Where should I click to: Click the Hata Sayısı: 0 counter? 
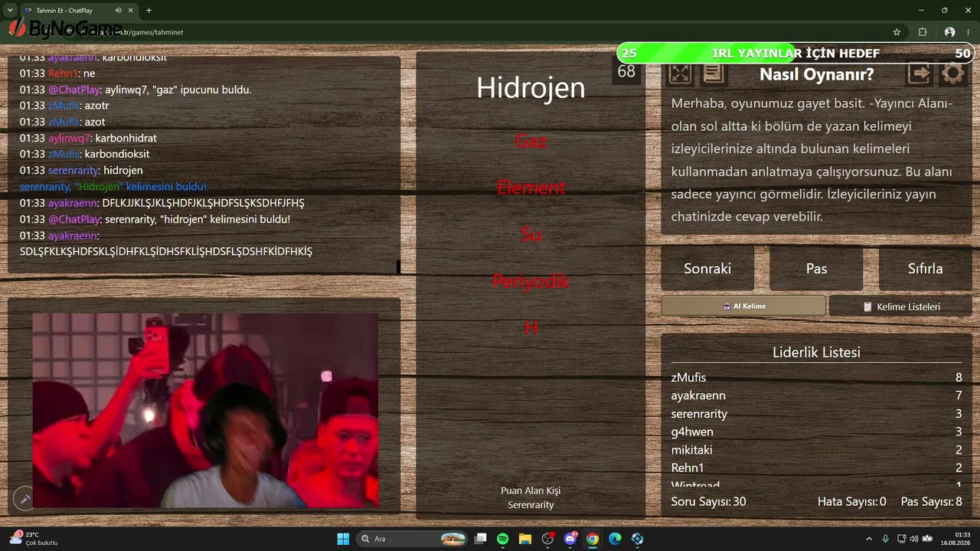coord(851,501)
